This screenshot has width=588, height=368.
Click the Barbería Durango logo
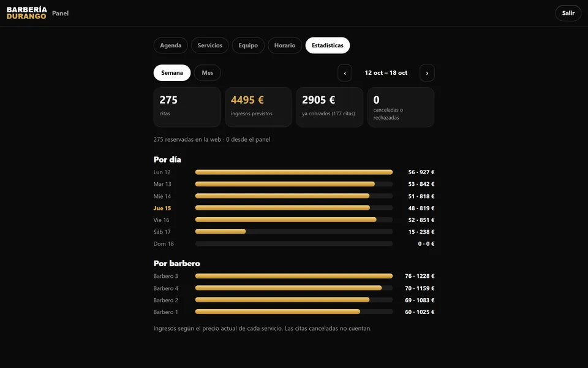(x=26, y=13)
